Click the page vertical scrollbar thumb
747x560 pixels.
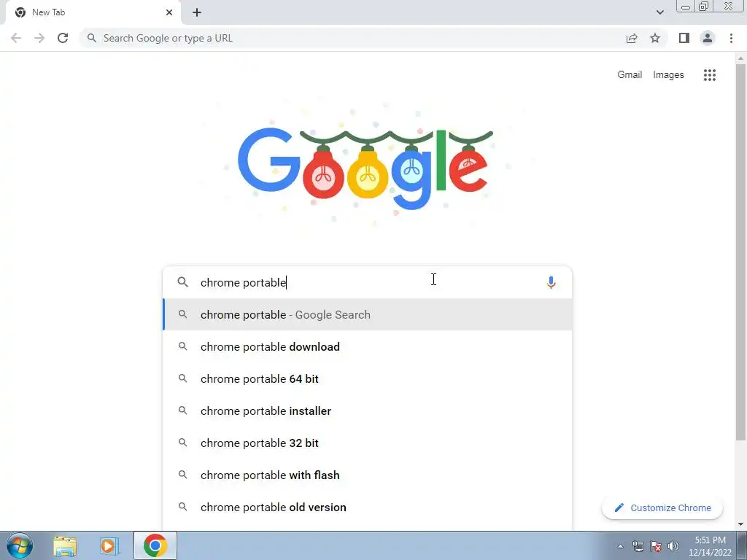(x=740, y=252)
